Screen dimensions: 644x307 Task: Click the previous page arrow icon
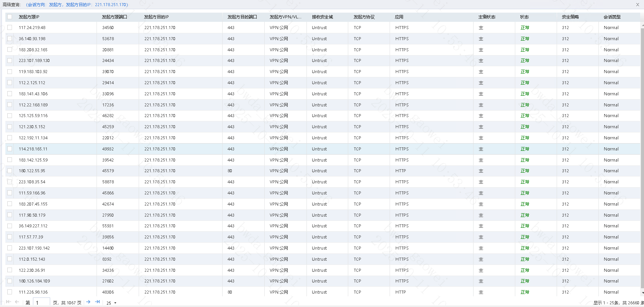[x=17, y=302]
